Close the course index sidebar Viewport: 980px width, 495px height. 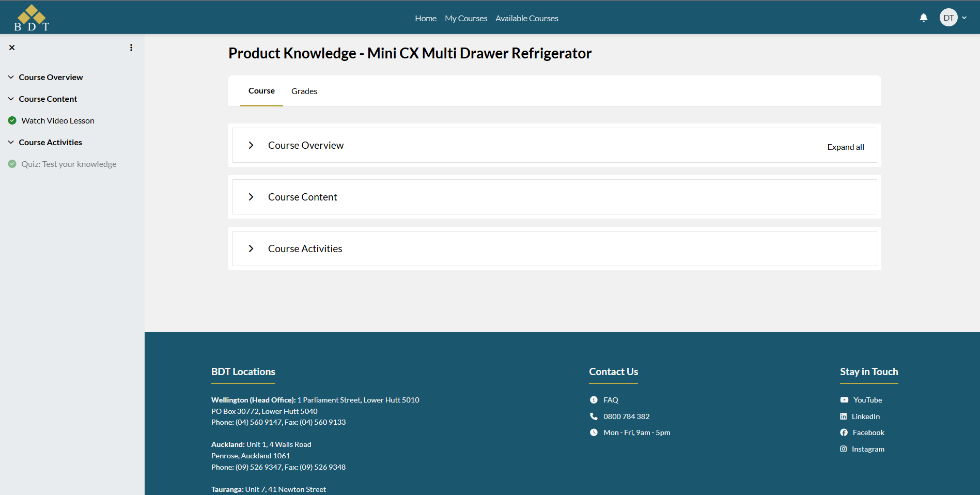[12, 48]
